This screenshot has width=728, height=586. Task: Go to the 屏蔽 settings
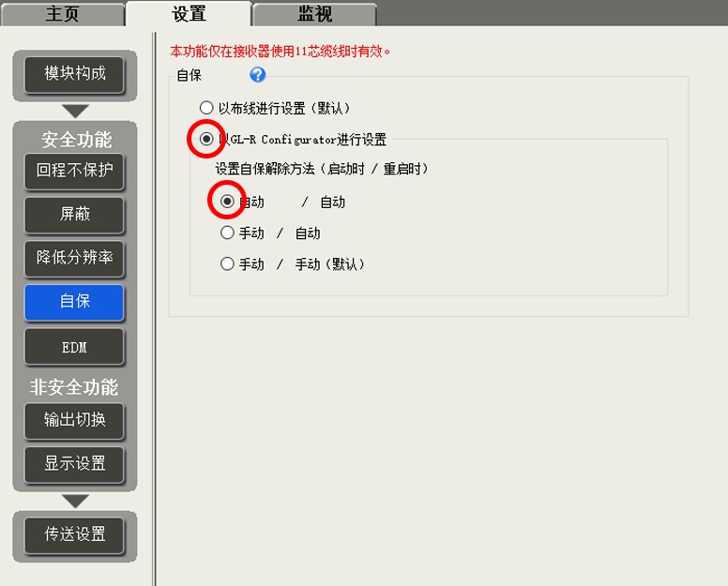pos(75,214)
